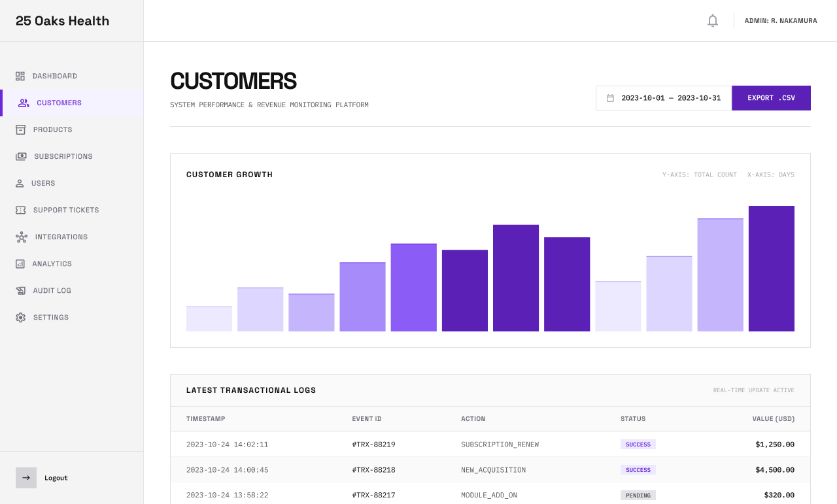
Task: Open Analytics via the chart icon
Action: point(20,263)
